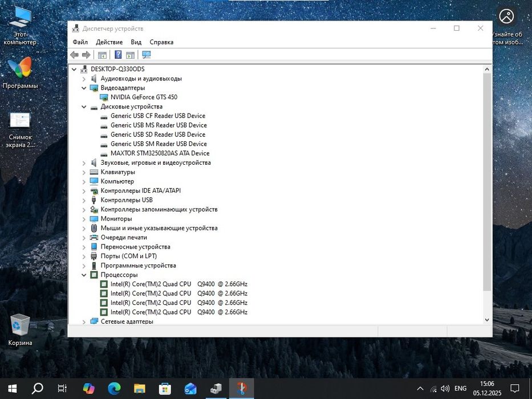Expand Переносные устройства category
This screenshot has width=532, height=399.
[x=84, y=247]
